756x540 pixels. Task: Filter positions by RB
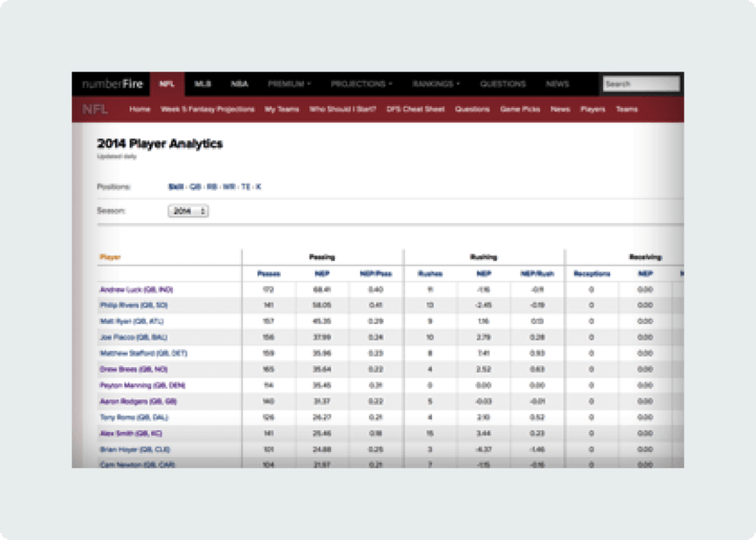(213, 187)
